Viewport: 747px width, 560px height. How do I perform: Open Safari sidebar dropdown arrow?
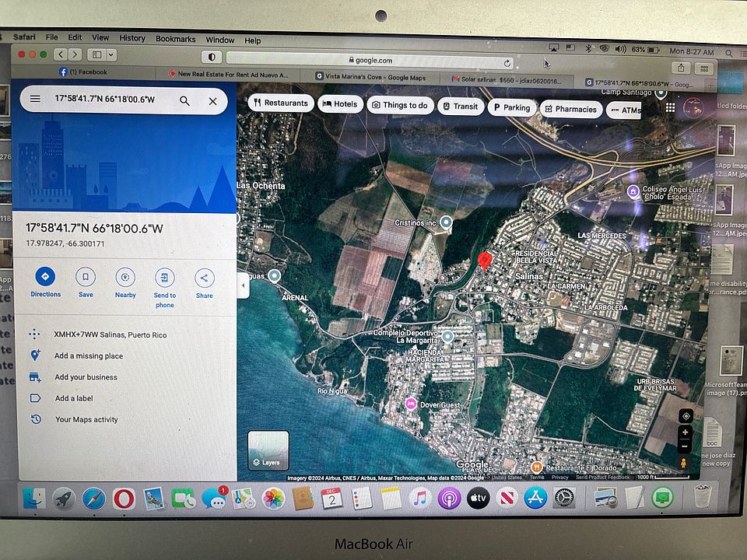coord(111,54)
